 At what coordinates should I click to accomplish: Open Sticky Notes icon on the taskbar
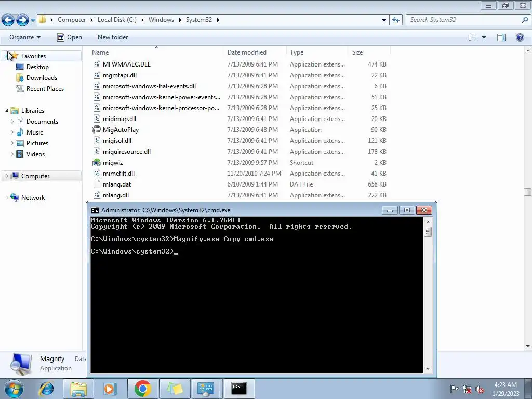[x=175, y=389]
